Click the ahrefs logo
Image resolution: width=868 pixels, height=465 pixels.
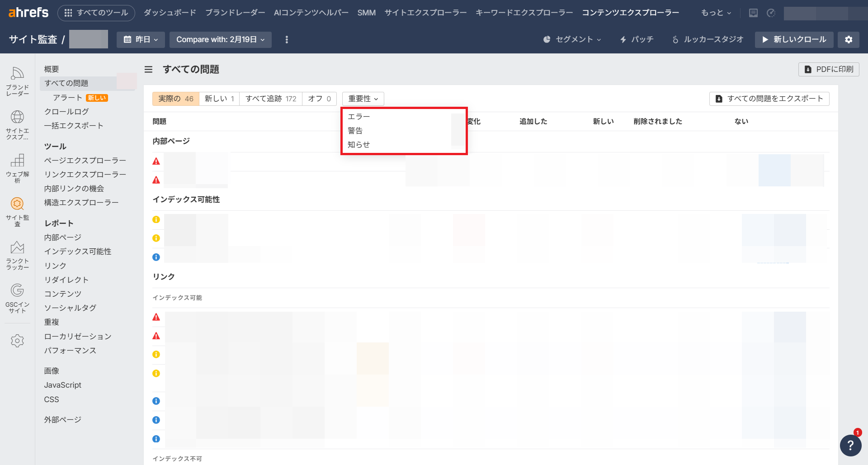[28, 13]
